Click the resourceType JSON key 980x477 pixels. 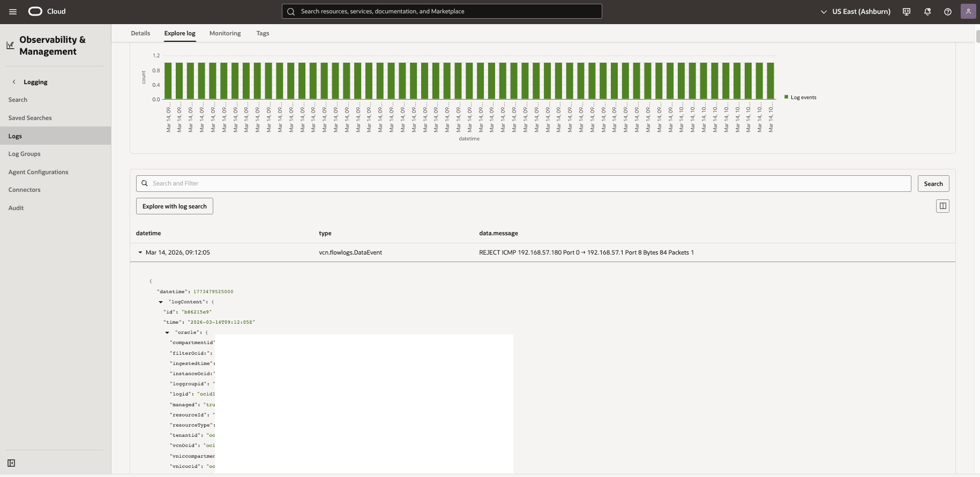click(192, 425)
